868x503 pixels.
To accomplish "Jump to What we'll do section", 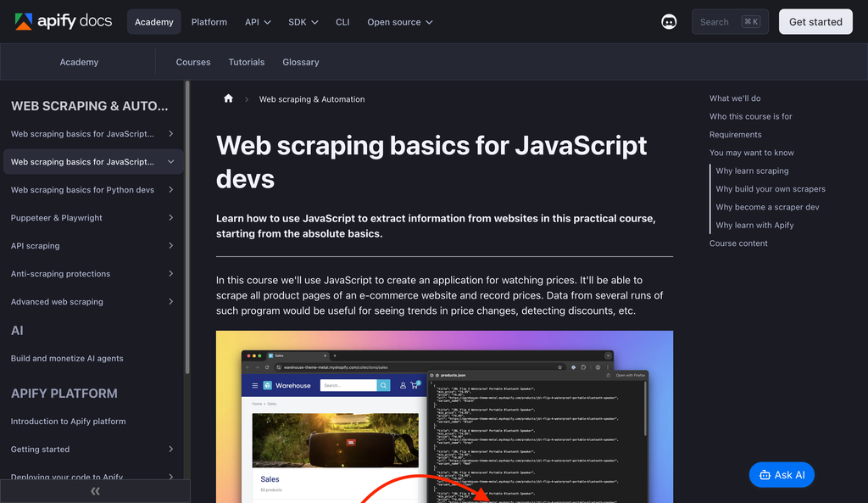I will (735, 98).
